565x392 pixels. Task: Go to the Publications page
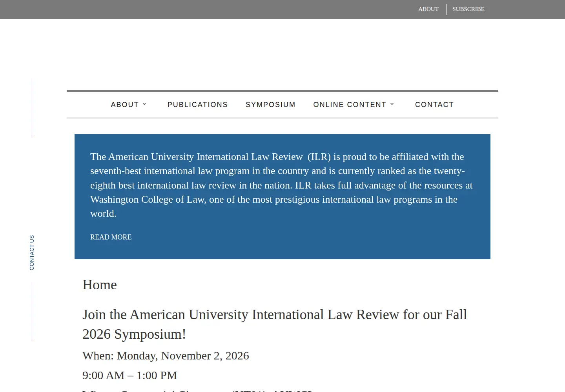point(197,105)
